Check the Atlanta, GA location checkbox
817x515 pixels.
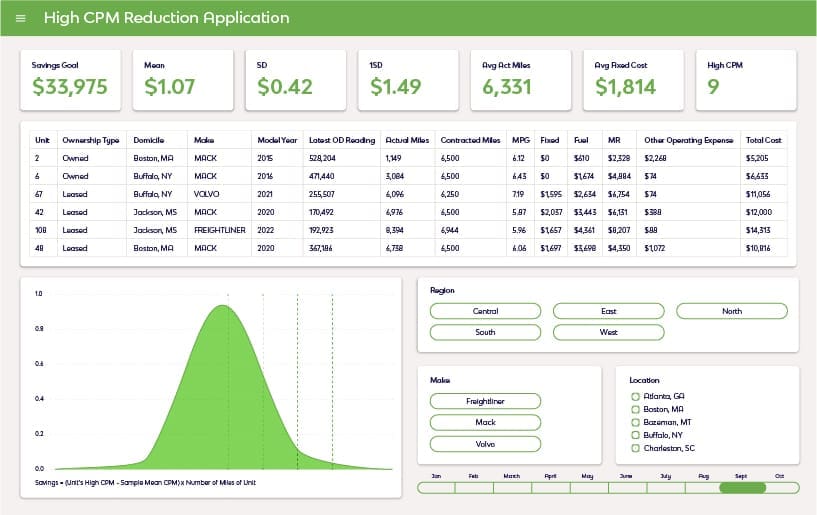[x=635, y=397]
